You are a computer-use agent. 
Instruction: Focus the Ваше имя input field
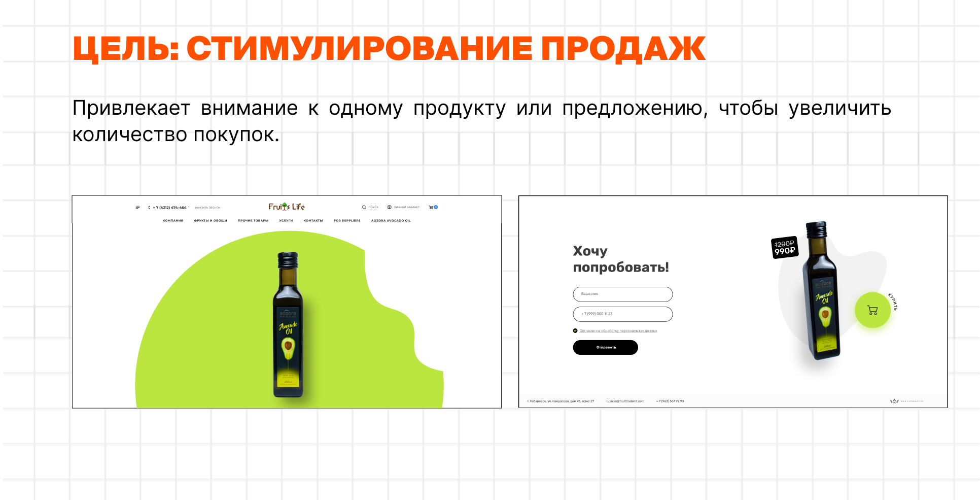click(623, 294)
